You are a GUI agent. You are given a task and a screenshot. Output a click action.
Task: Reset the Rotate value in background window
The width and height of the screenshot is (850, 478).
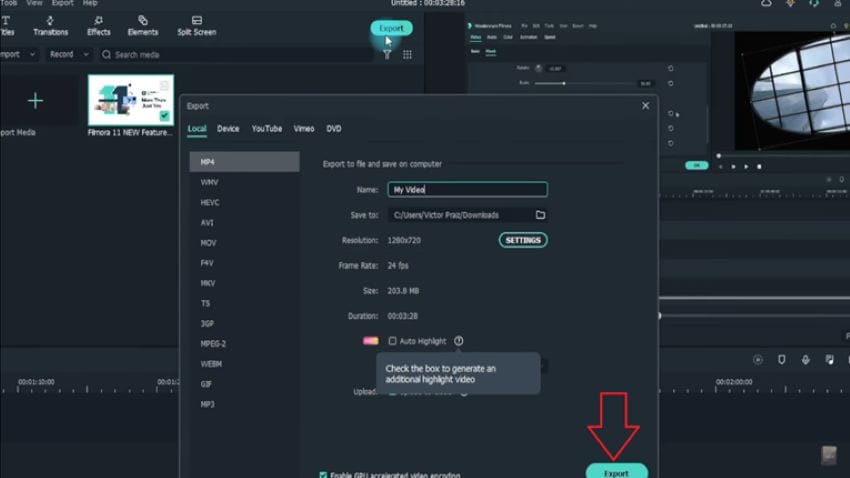[x=671, y=68]
